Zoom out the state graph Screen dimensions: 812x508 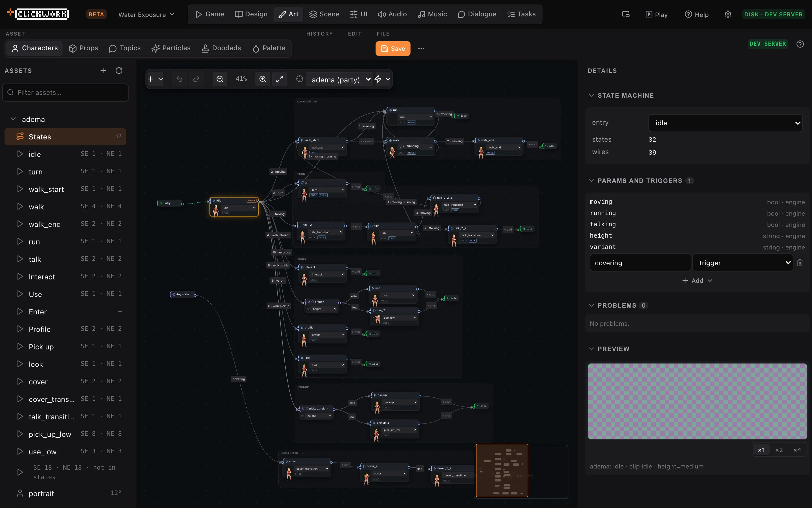[x=220, y=79]
